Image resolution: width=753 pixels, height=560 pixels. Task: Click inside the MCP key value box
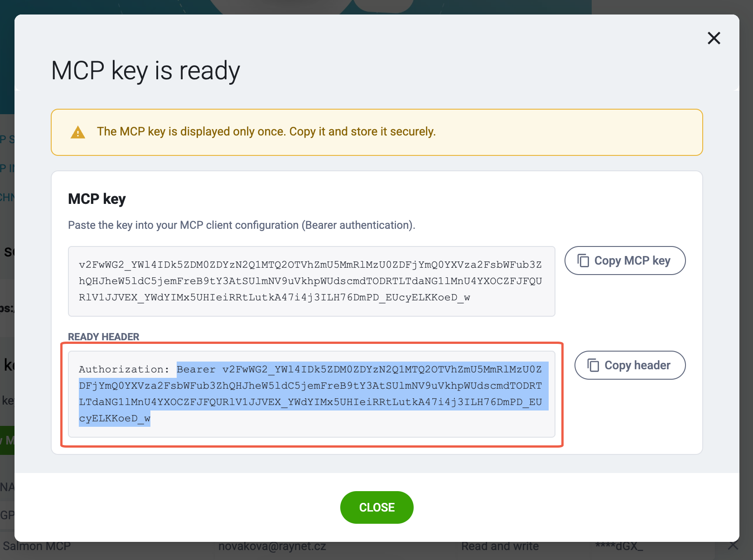[x=311, y=281]
